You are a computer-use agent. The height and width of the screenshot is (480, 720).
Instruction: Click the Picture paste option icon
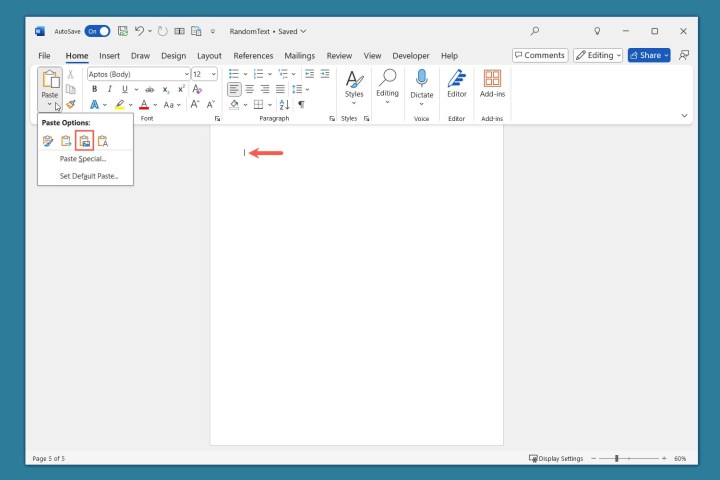(x=84, y=141)
